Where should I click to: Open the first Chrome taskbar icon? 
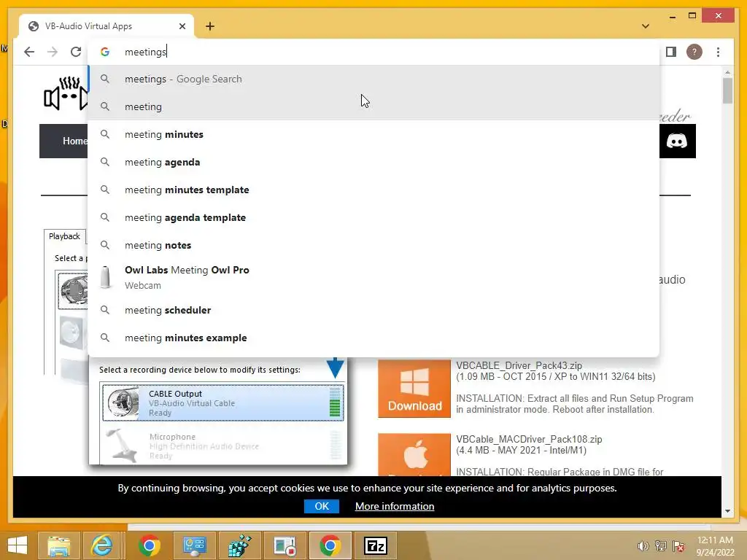[149, 545]
